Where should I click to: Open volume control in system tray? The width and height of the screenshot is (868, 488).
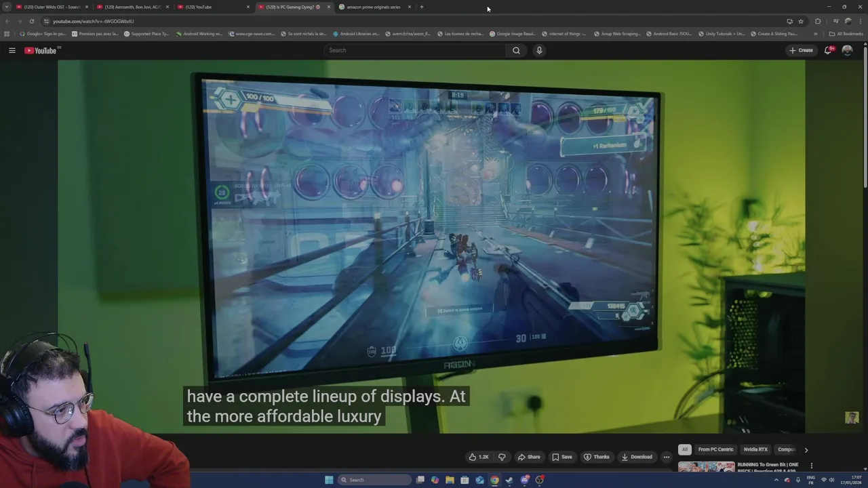831,480
